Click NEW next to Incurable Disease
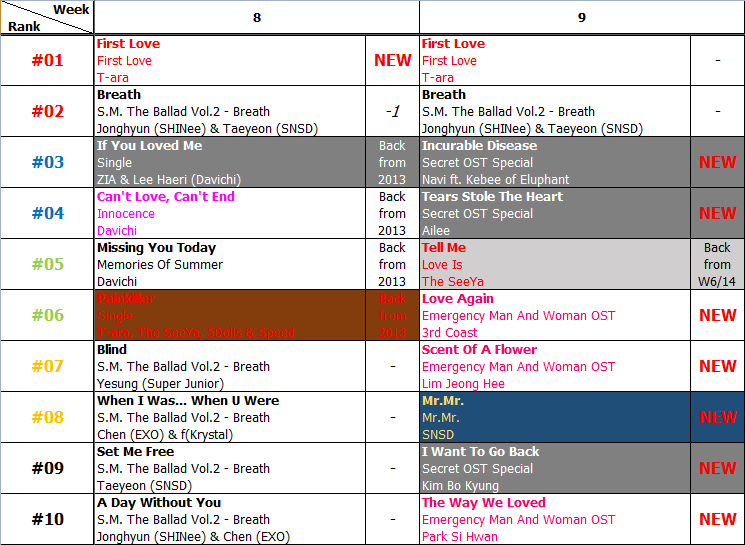Image resolution: width=745 pixels, height=545 pixels. [717, 162]
